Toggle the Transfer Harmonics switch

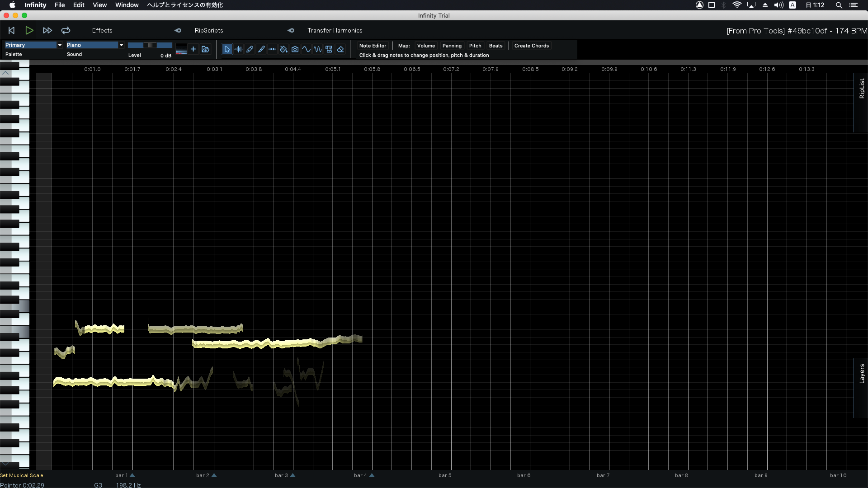click(291, 30)
